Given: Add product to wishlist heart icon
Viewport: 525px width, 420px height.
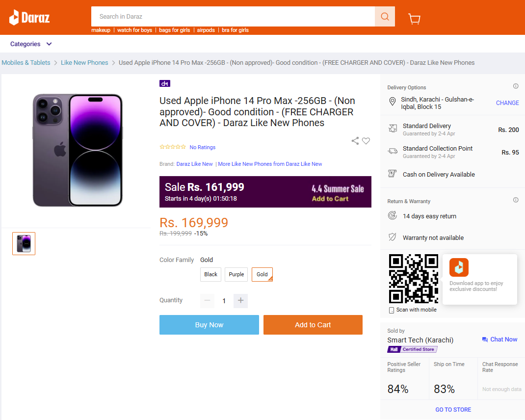Looking at the screenshot, I should (366, 141).
